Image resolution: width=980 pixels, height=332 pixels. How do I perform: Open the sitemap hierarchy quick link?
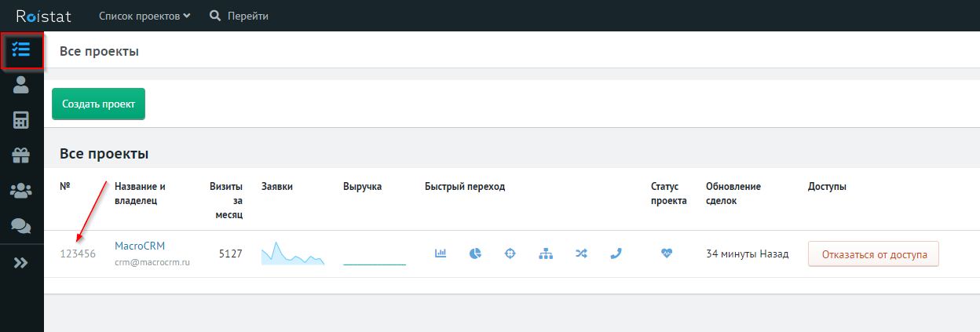[546, 254]
